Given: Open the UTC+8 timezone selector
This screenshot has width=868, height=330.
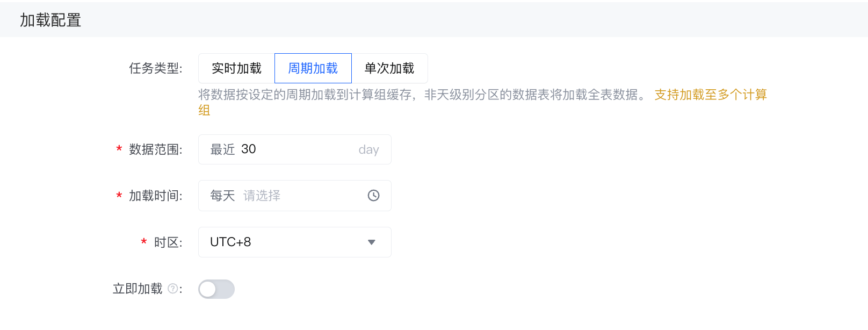Looking at the screenshot, I should point(285,242).
